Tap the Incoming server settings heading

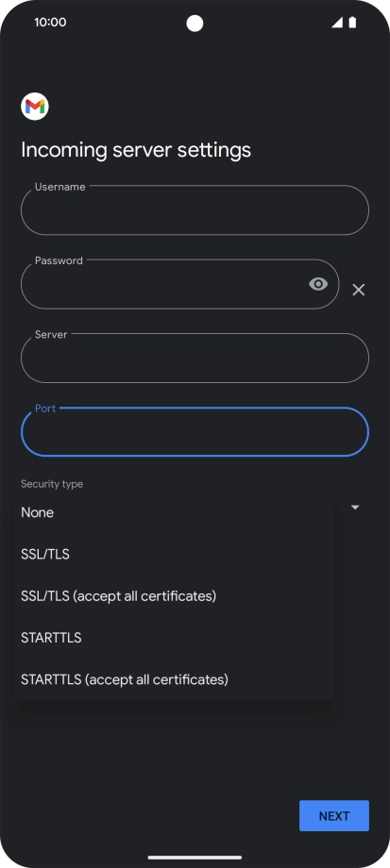pyautogui.click(x=136, y=150)
